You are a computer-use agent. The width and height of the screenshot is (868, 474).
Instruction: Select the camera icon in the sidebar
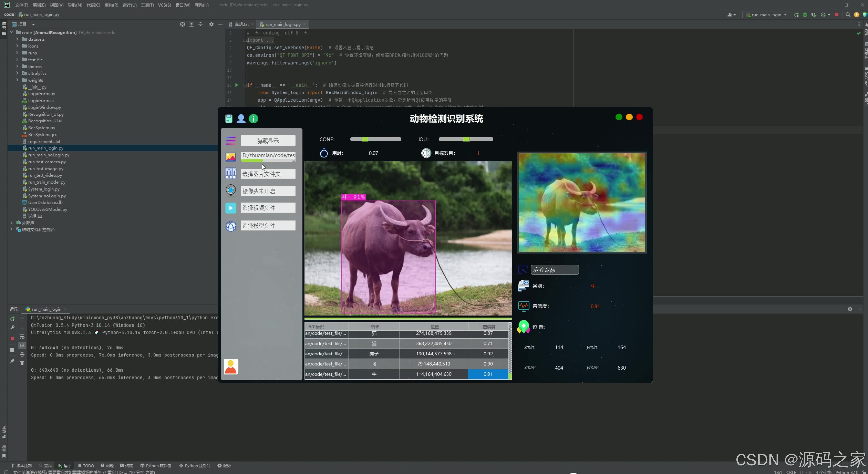click(x=231, y=190)
